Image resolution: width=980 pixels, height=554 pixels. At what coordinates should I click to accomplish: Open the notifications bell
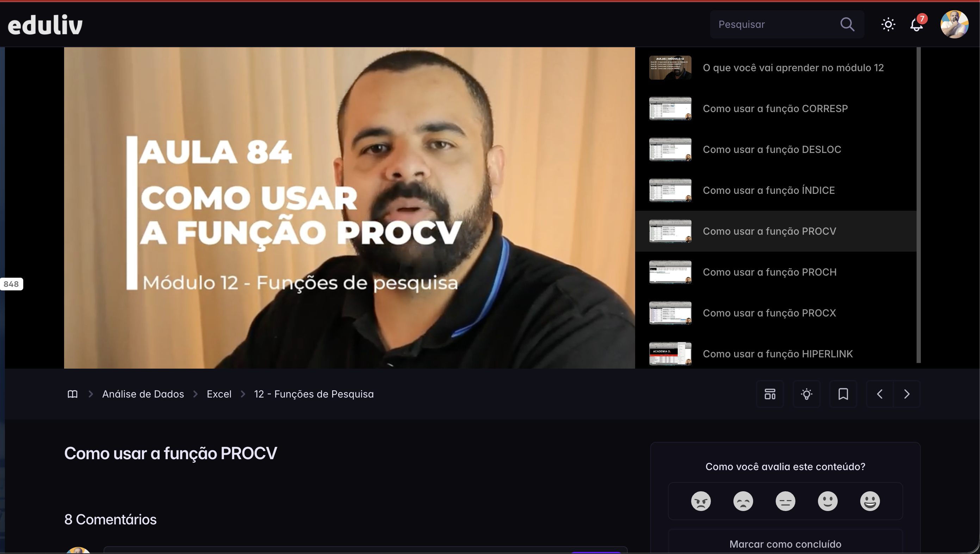(x=917, y=24)
